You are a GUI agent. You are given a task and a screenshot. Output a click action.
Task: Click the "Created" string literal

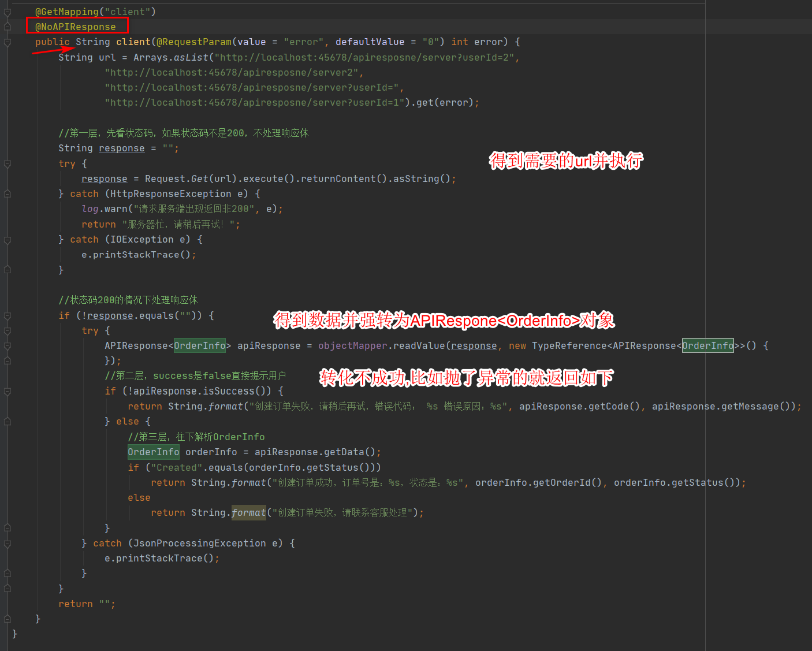[177, 467]
